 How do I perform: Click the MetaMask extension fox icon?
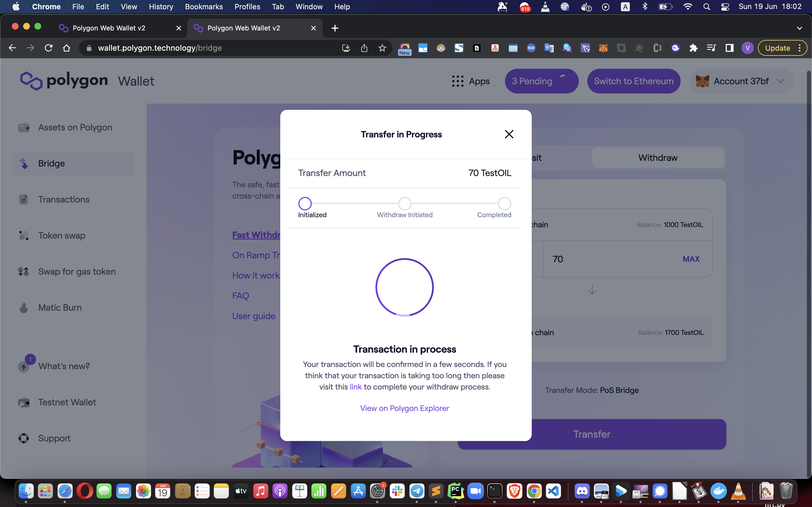(x=603, y=48)
